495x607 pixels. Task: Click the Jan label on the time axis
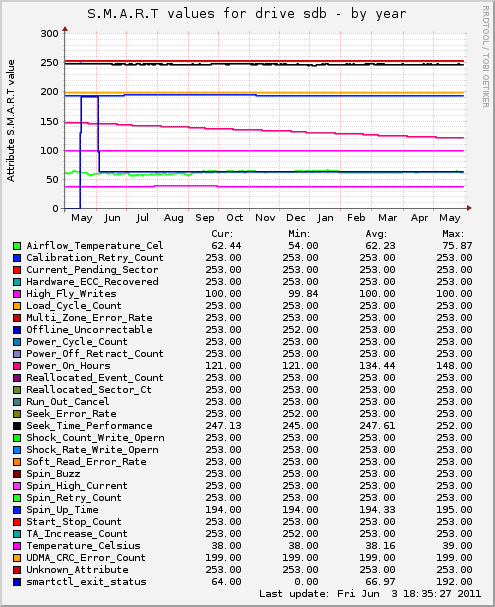(325, 218)
